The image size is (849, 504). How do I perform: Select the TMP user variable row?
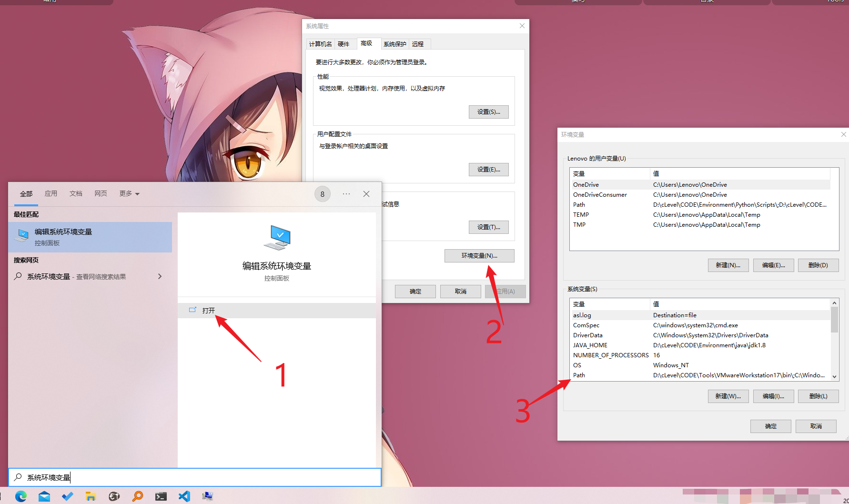(700, 224)
